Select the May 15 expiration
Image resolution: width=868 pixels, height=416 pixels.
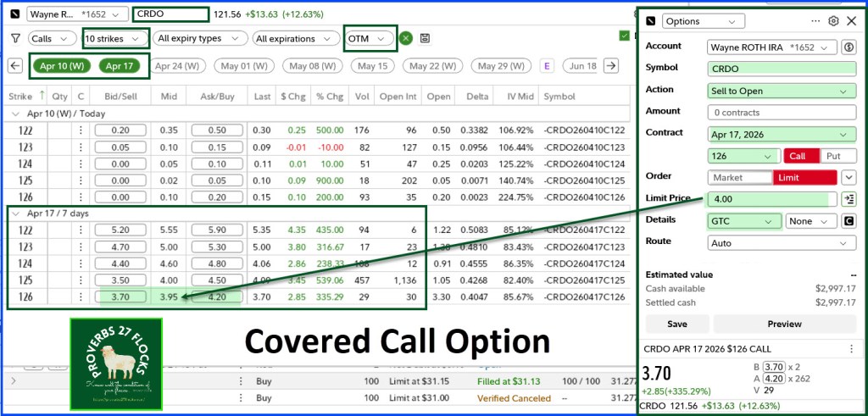coord(373,65)
